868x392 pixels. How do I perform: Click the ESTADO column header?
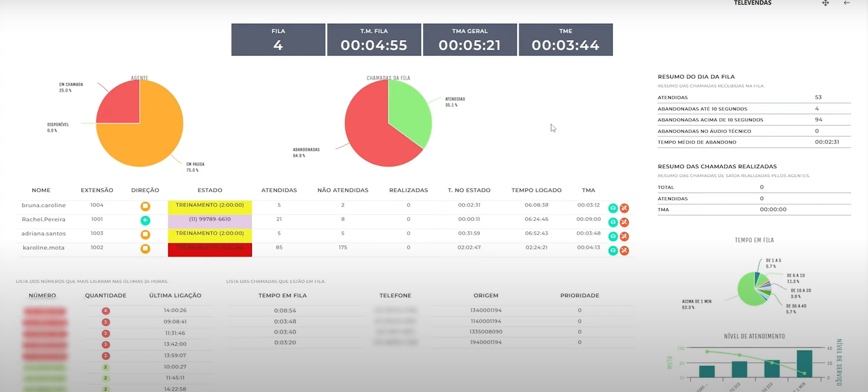tap(210, 190)
